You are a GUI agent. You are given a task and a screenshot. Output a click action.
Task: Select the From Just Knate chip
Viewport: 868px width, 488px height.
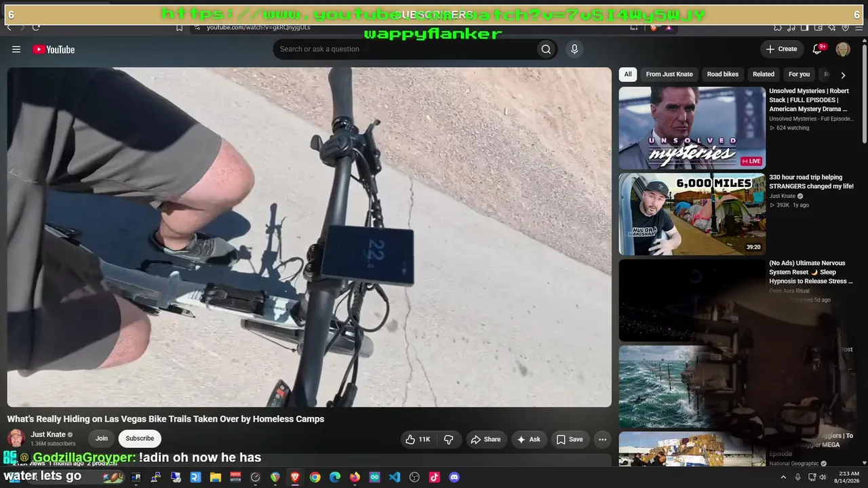coord(669,75)
